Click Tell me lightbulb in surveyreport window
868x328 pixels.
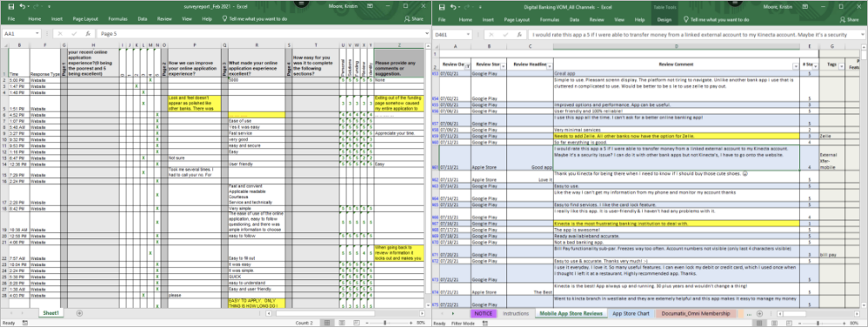(x=224, y=19)
